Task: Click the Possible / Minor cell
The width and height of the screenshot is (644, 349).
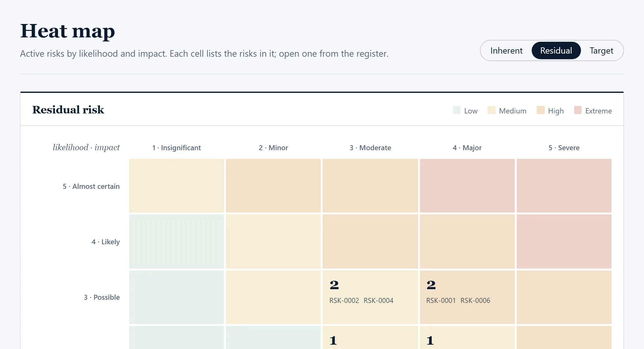Action: click(273, 297)
